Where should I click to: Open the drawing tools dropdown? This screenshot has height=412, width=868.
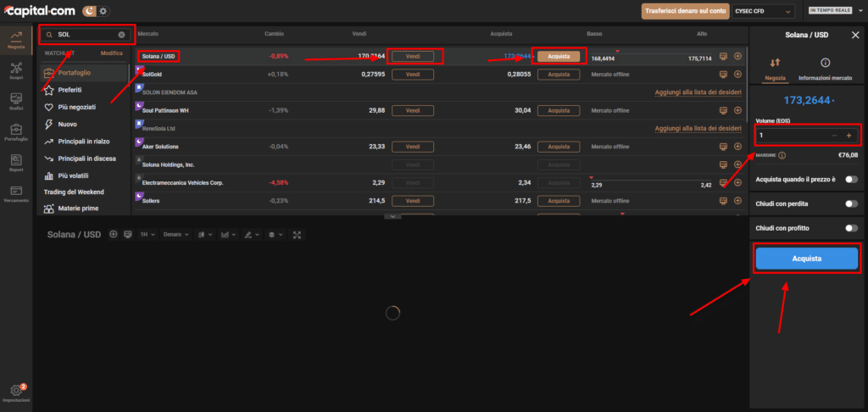(251, 235)
